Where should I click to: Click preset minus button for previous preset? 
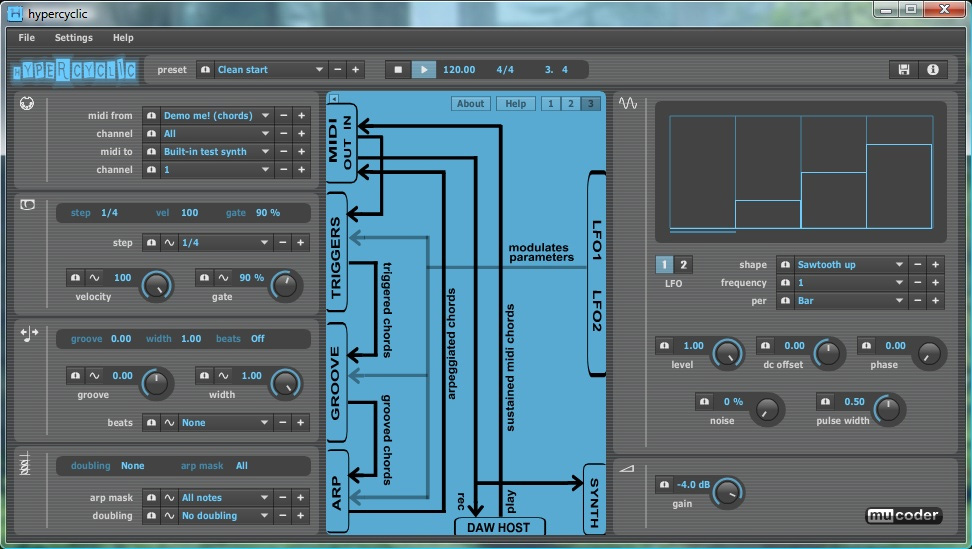coord(338,69)
